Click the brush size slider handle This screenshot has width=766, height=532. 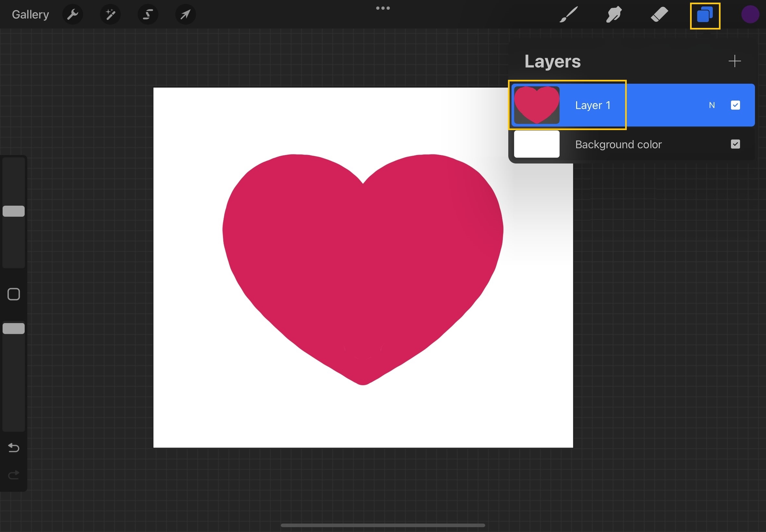click(14, 211)
